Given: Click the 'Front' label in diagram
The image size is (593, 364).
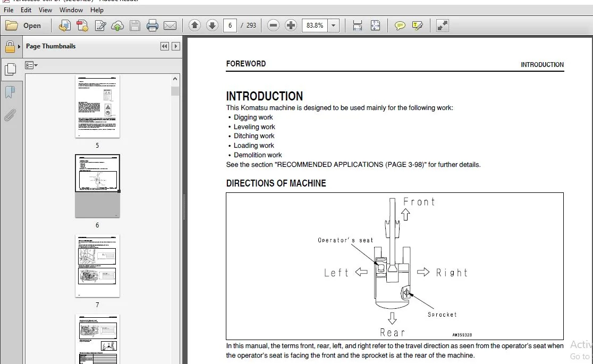Looking at the screenshot, I should pyautogui.click(x=419, y=202).
